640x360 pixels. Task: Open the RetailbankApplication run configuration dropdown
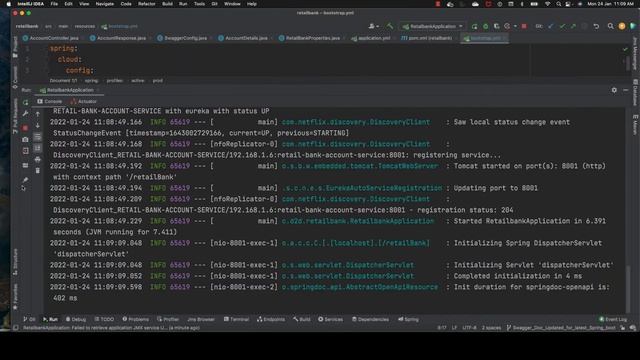[x=433, y=26]
